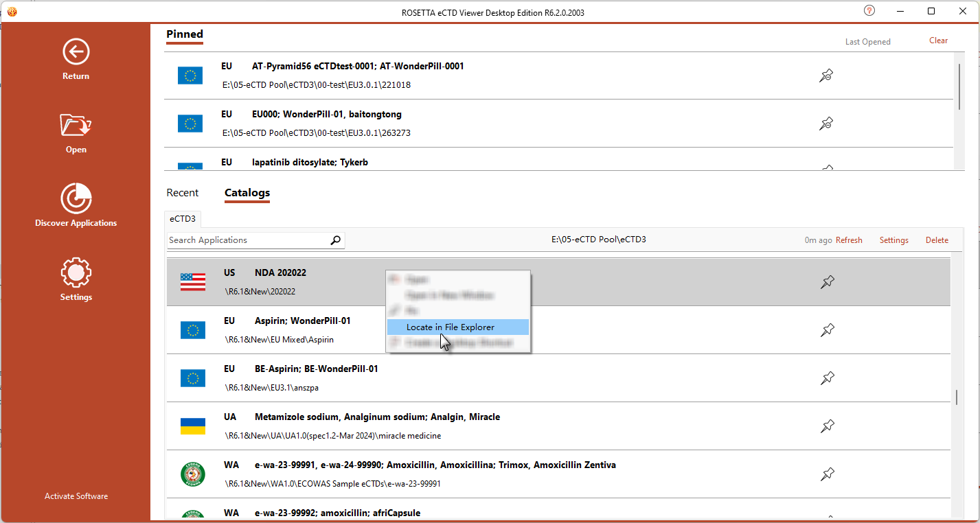Screen dimensions: 980x523
Task: Click the EU flag beside BE-Aspirin; BE-WonderPill-01
Action: [x=193, y=378]
